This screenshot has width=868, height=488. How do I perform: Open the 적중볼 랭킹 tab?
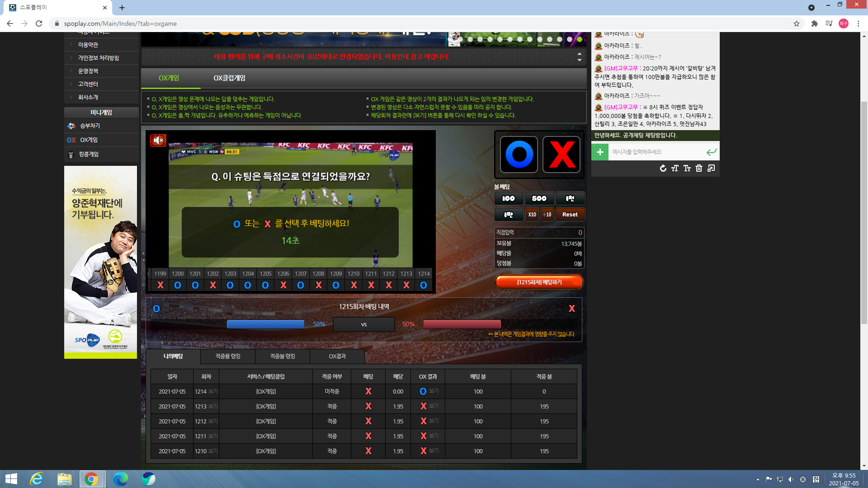click(283, 357)
